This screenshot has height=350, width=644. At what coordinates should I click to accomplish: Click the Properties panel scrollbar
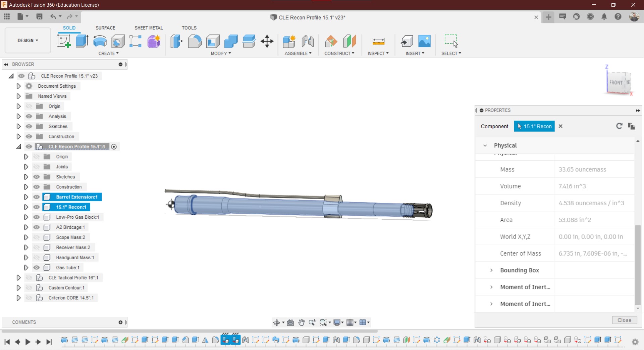(x=638, y=265)
